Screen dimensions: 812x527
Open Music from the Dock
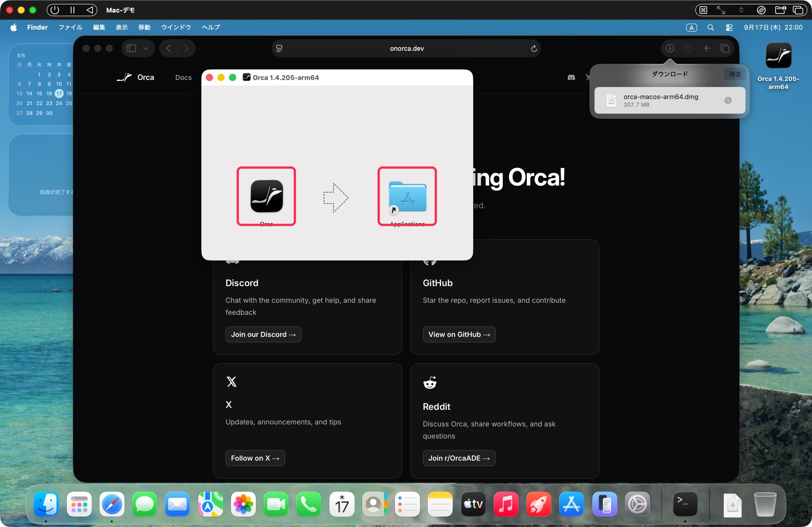(506, 504)
